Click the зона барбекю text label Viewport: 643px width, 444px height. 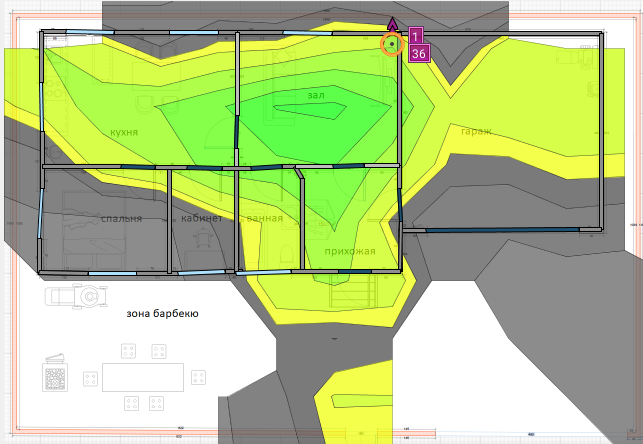[x=162, y=314]
